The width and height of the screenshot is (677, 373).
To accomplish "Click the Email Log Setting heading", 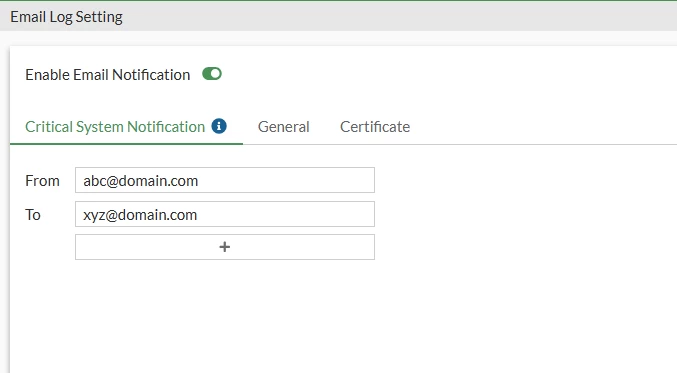I will coord(66,17).
